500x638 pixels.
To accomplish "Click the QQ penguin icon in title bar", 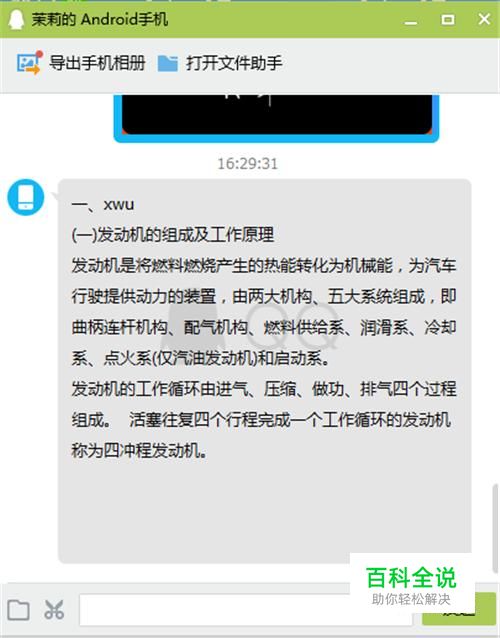I will tap(16, 19).
